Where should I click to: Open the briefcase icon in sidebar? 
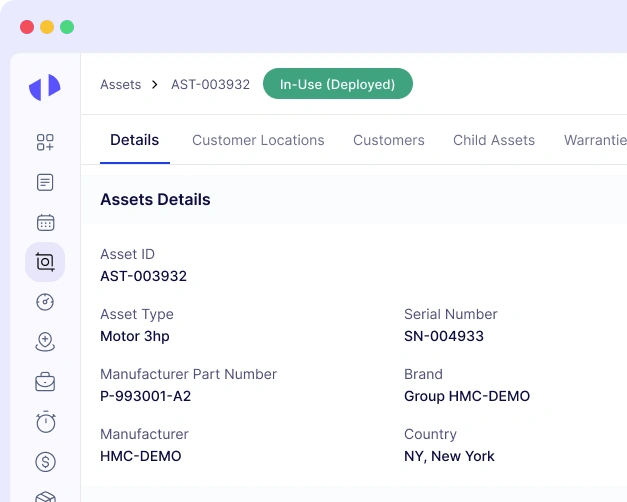point(45,382)
